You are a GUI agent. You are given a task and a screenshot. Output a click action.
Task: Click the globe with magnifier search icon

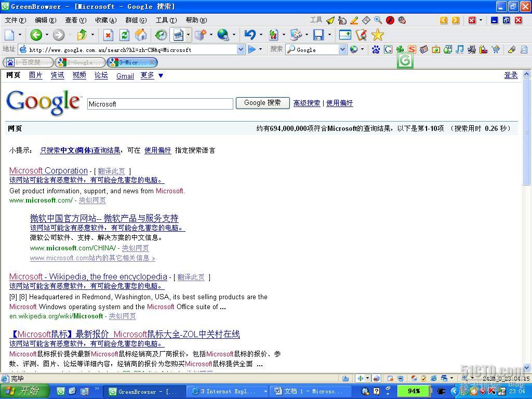pyautogui.click(x=223, y=35)
